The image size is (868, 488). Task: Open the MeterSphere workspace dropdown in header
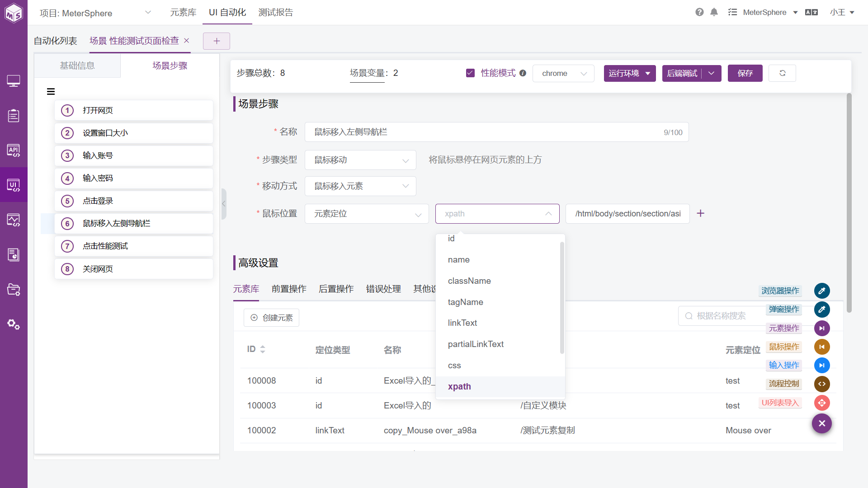770,12
